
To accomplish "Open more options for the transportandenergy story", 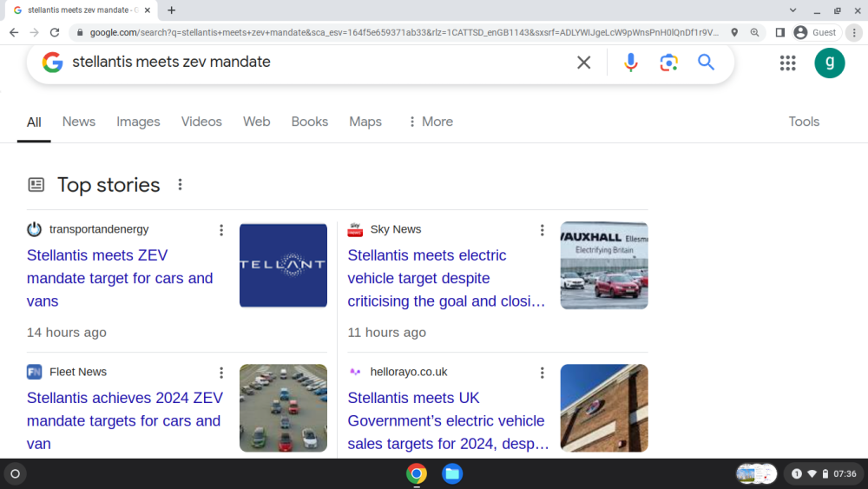I will (220, 230).
